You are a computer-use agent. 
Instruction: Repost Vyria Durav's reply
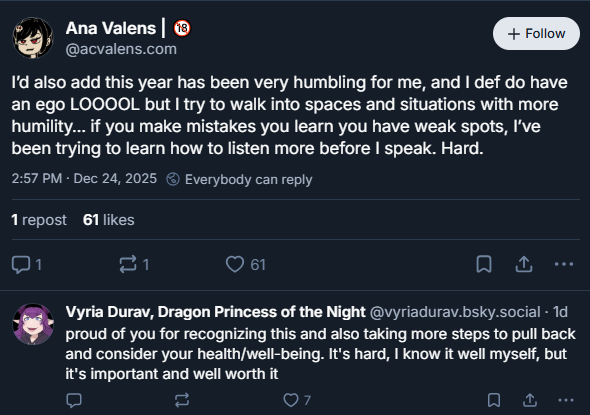tap(182, 400)
